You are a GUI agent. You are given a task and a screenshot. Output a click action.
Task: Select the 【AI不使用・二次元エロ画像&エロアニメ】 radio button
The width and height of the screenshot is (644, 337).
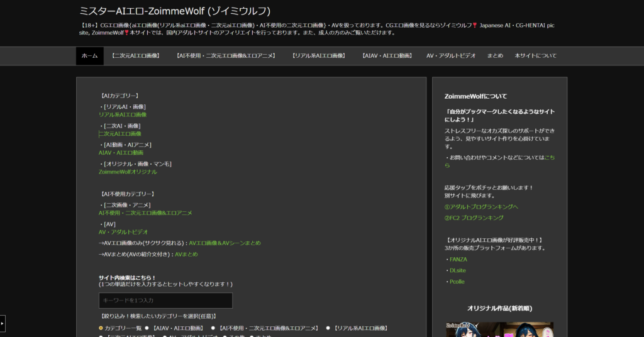[213, 328]
